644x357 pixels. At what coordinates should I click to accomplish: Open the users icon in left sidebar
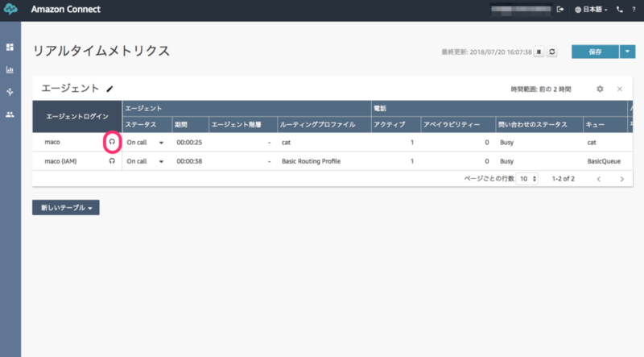(x=10, y=114)
